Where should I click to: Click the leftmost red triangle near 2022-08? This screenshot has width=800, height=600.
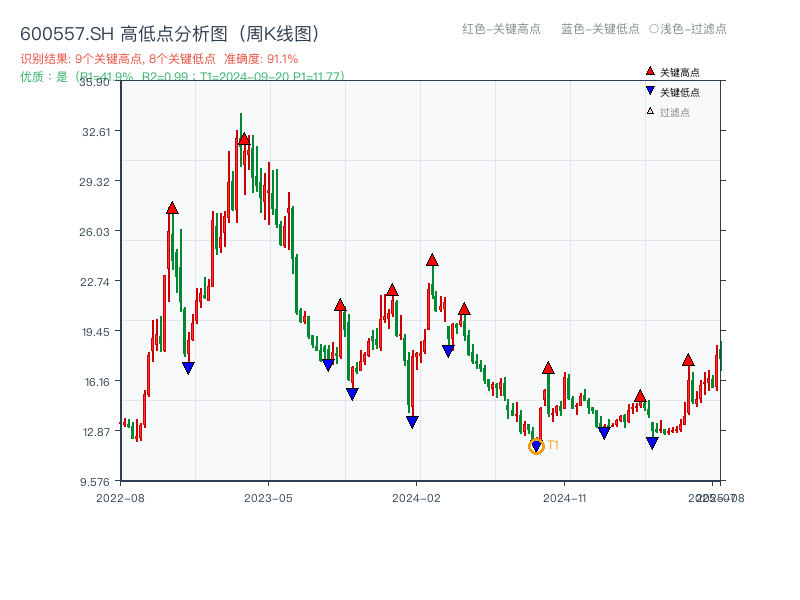click(172, 210)
